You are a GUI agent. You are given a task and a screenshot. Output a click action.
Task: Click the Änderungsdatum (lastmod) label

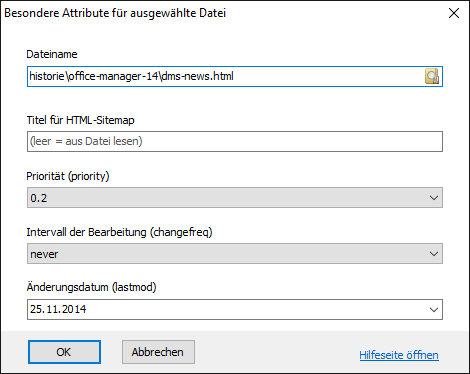(x=91, y=287)
